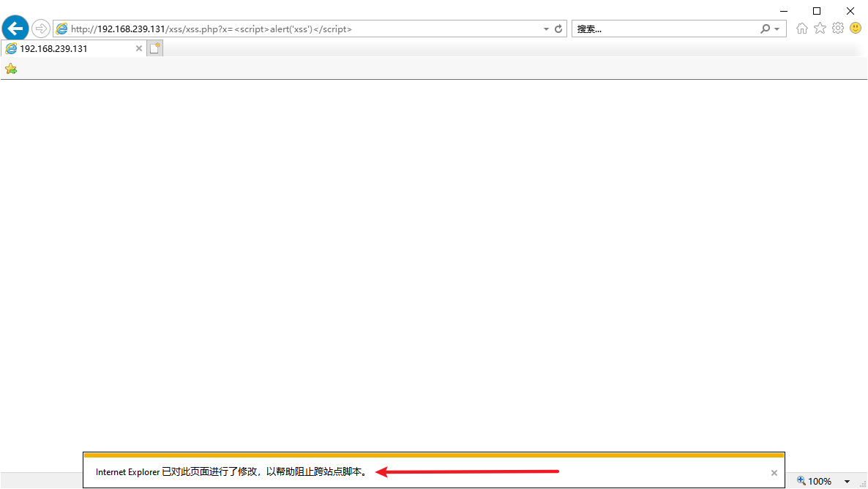Minimize the browser window
868x489 pixels.
click(x=784, y=11)
